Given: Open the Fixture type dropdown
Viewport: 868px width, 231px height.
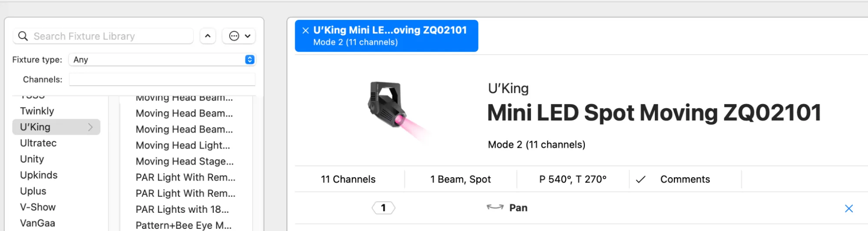Looking at the screenshot, I should (162, 60).
